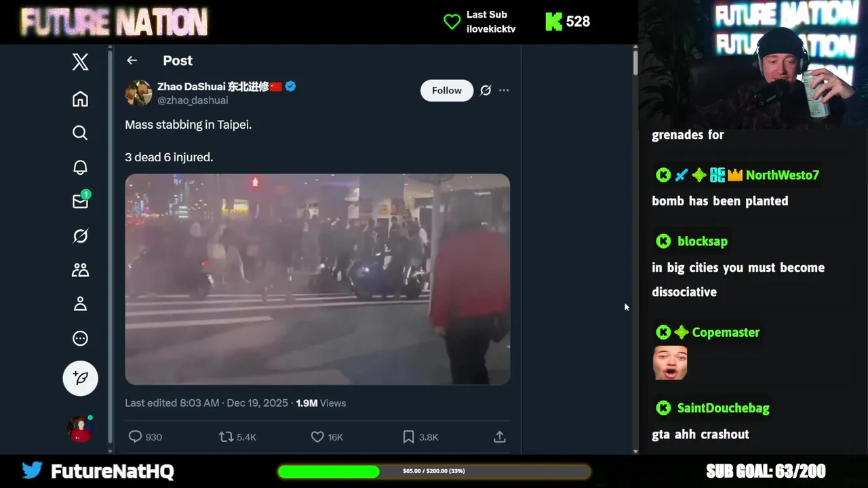Play the Taipei street video
Screen dimensions: 868x488
(317, 279)
